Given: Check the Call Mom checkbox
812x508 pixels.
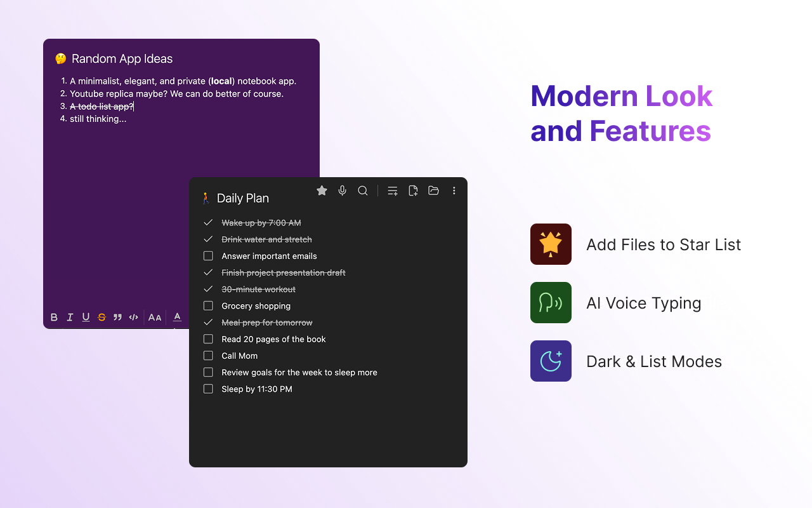Looking at the screenshot, I should (x=208, y=356).
